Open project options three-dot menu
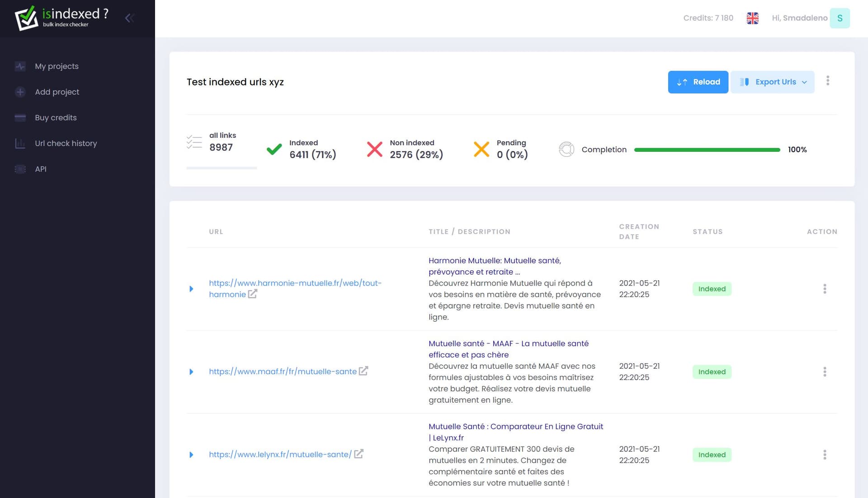Image resolution: width=868 pixels, height=498 pixels. point(828,81)
